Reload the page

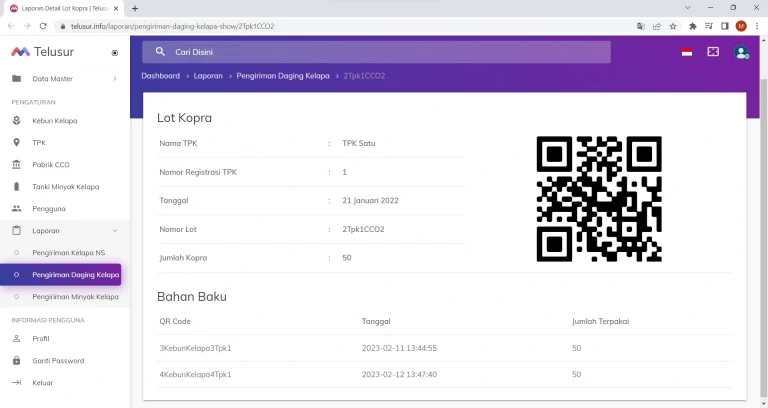click(43, 26)
